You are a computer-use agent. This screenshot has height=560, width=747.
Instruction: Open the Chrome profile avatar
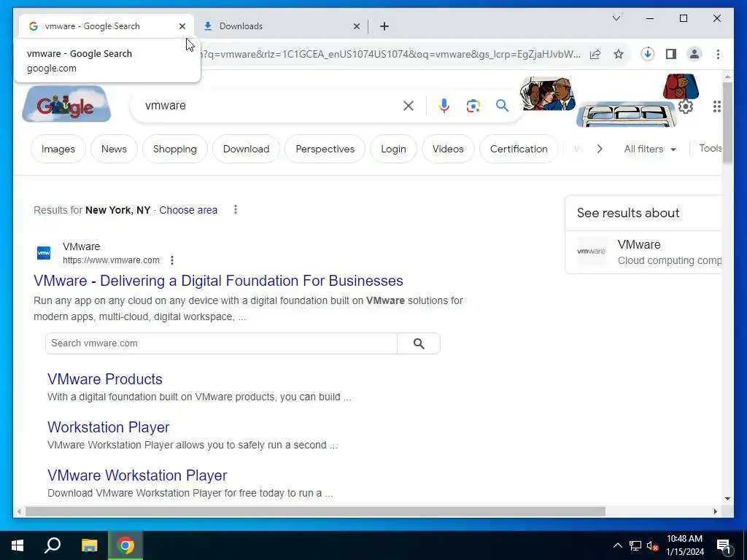694,54
